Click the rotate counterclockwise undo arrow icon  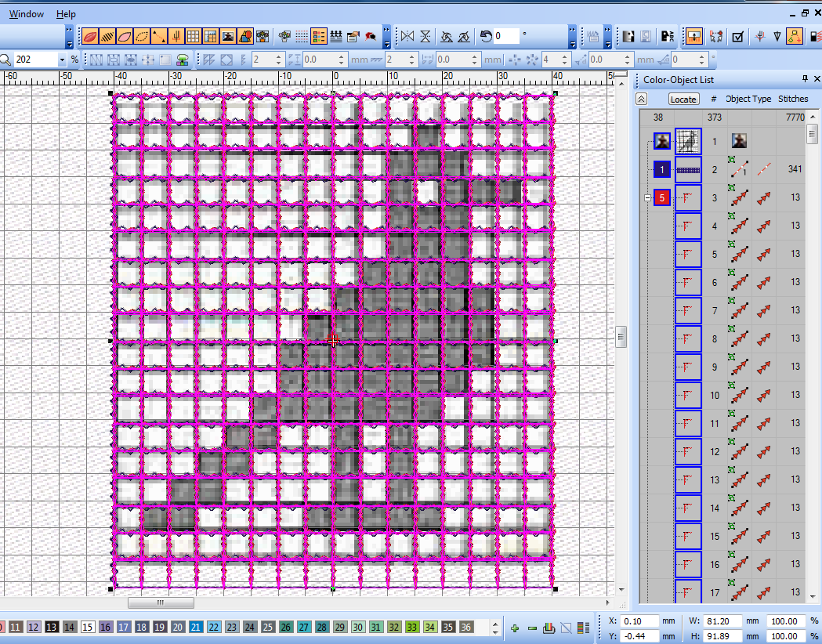click(x=486, y=37)
